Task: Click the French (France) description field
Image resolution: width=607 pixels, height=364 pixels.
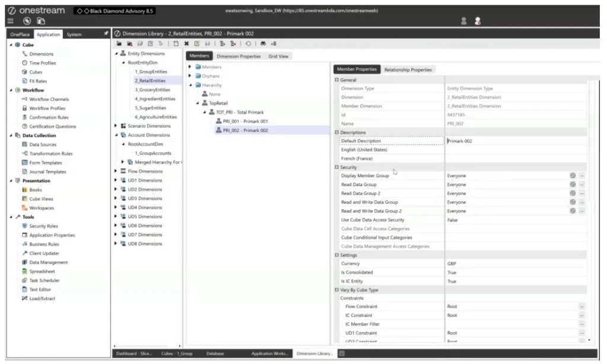Action: coord(516,159)
